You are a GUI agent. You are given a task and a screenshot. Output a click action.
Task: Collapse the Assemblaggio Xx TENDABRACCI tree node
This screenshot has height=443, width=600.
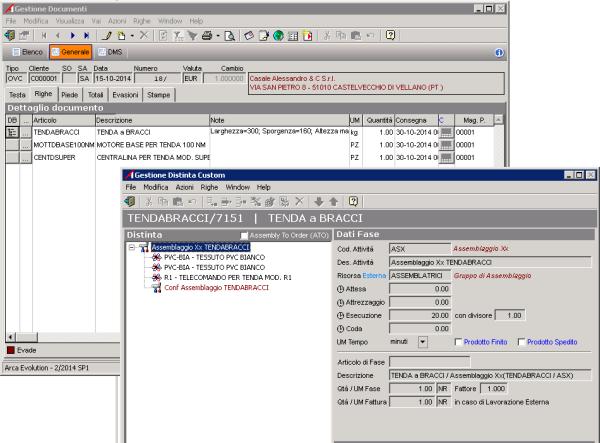click(x=132, y=248)
